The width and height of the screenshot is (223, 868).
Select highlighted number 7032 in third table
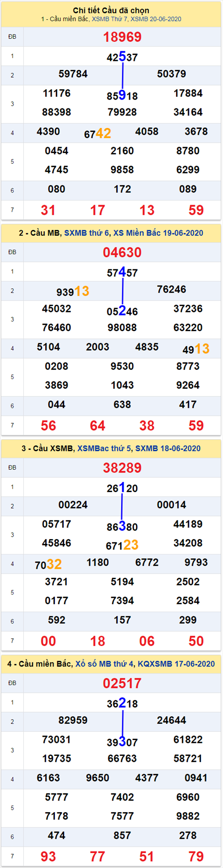[x=48, y=564]
